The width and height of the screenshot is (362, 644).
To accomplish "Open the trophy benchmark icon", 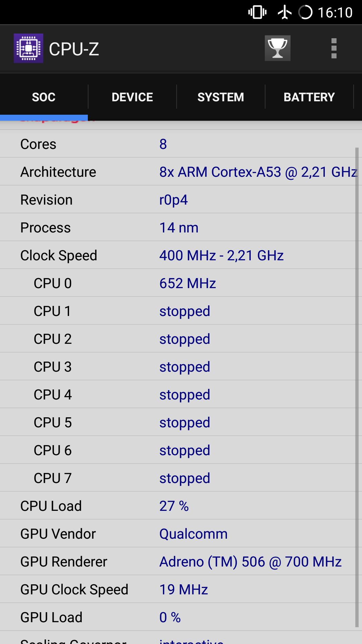I will [x=278, y=48].
